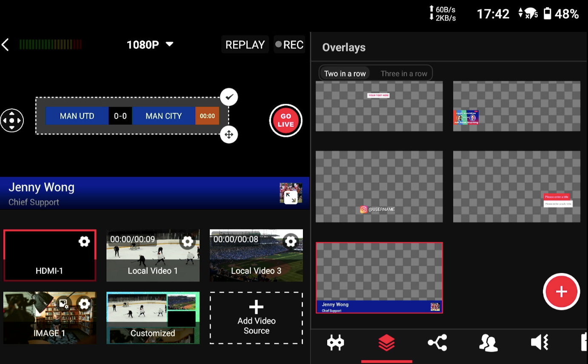The image size is (588, 364).
Task: Select the MAN CITY team label
Action: click(x=164, y=116)
